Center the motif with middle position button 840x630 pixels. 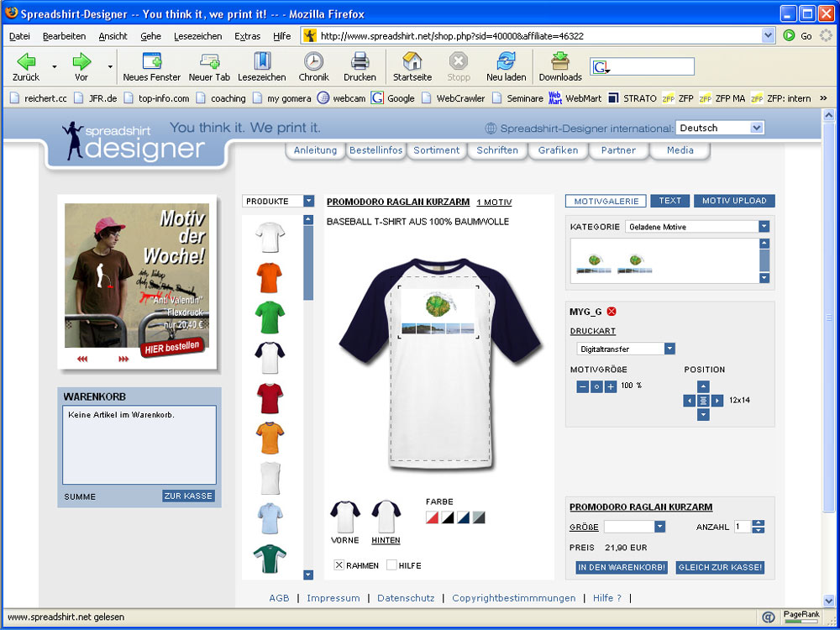tap(703, 400)
